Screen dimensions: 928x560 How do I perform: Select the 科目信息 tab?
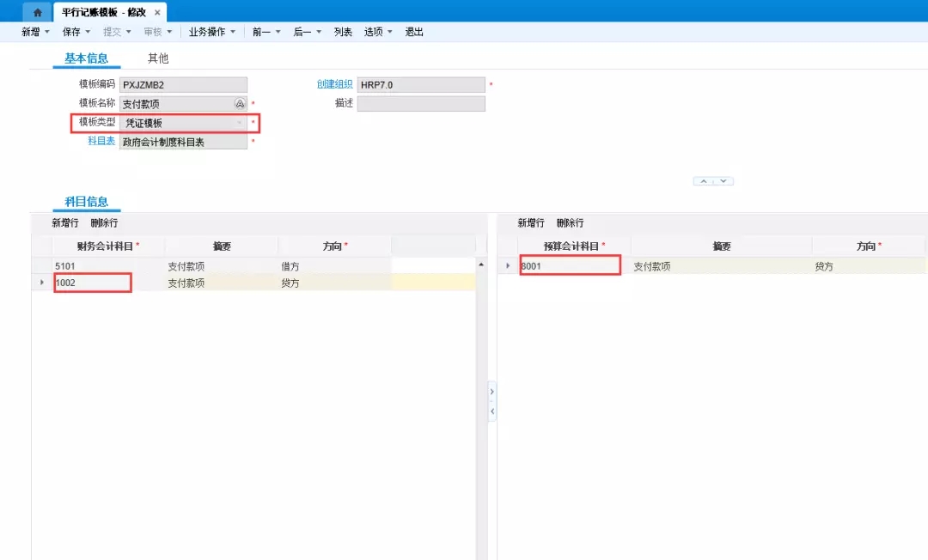(x=87, y=202)
